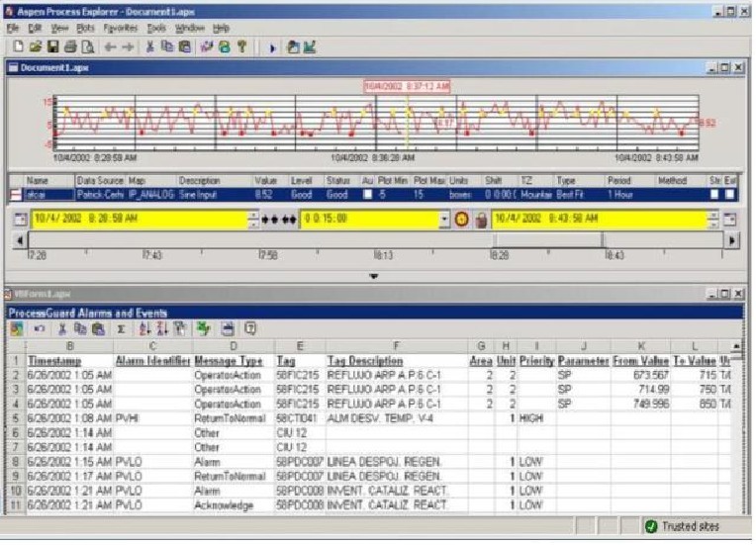756x545 pixels.
Task: Click the yellow cursor line on the trend plot
Action: click(x=408, y=124)
